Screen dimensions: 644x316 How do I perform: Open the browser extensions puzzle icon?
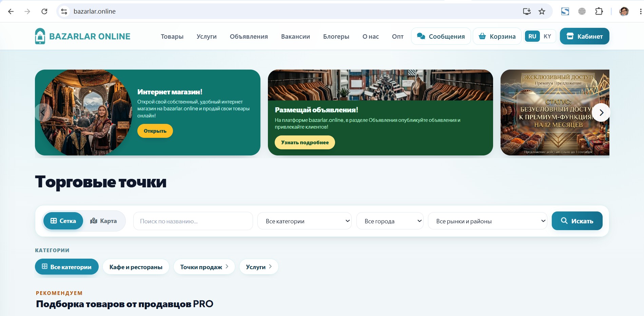click(599, 12)
